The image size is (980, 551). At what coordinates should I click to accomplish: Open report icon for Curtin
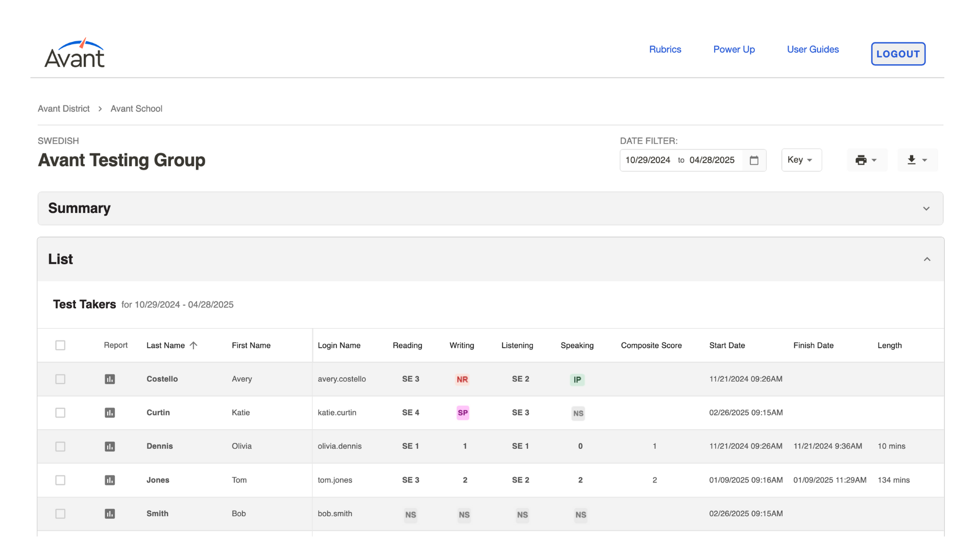pos(110,413)
